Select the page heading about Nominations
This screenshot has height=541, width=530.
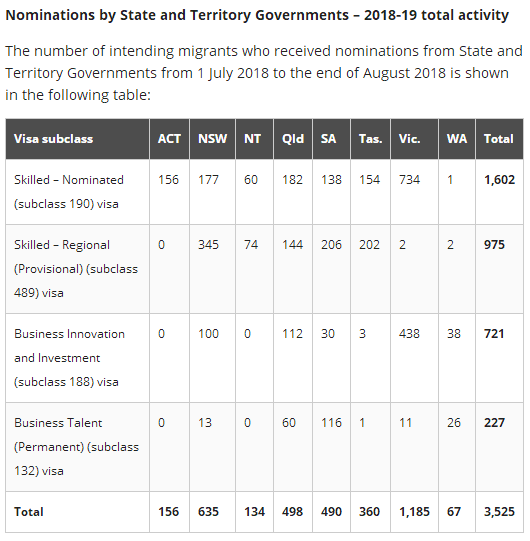pyautogui.click(x=257, y=15)
